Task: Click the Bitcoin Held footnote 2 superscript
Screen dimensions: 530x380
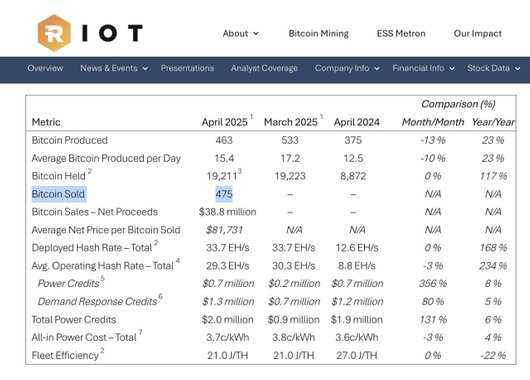Action: pyautogui.click(x=90, y=171)
